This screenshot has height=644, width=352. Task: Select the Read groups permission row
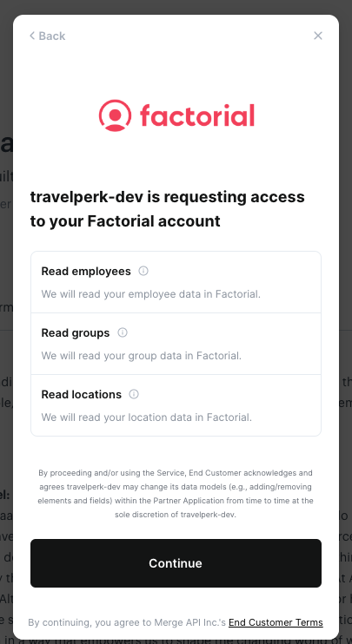point(176,344)
